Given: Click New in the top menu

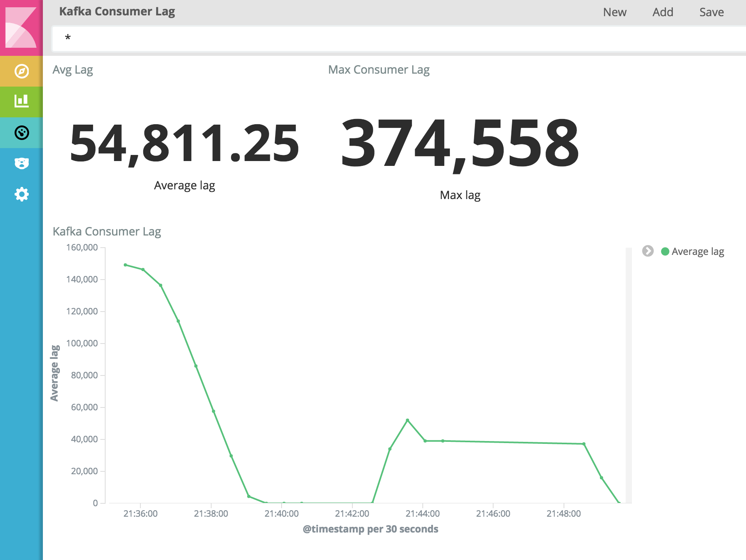Looking at the screenshot, I should 615,12.
